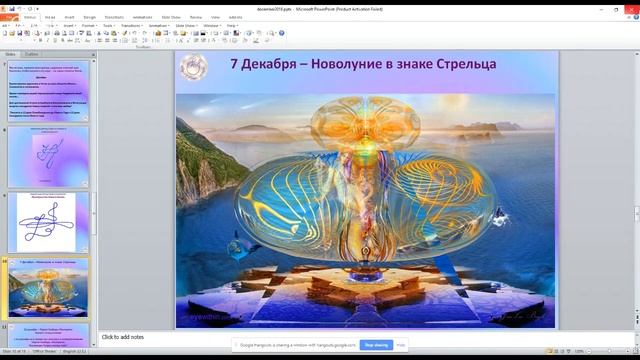Toggle text Shadow formatting
Image resolution: width=640 pixels, height=360 pixels.
62,41
